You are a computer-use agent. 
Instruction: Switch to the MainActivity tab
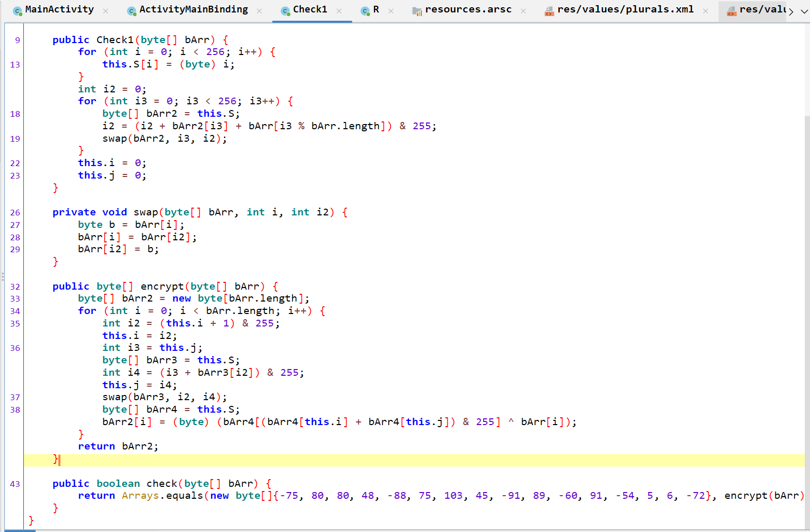tap(60, 10)
